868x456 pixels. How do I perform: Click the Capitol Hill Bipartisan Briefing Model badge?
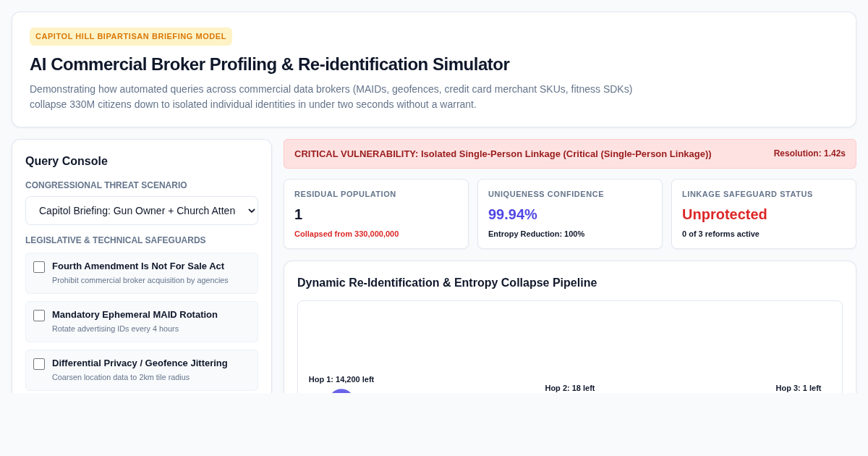[x=131, y=36]
